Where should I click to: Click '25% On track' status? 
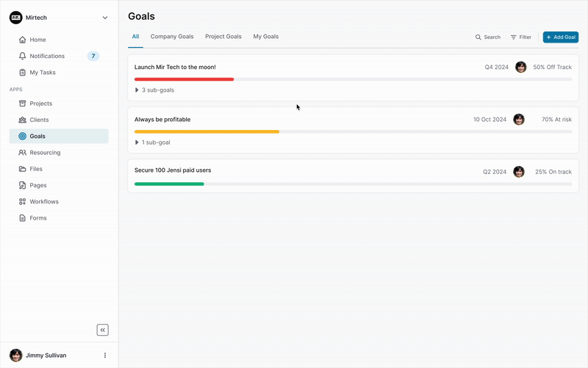click(x=553, y=172)
